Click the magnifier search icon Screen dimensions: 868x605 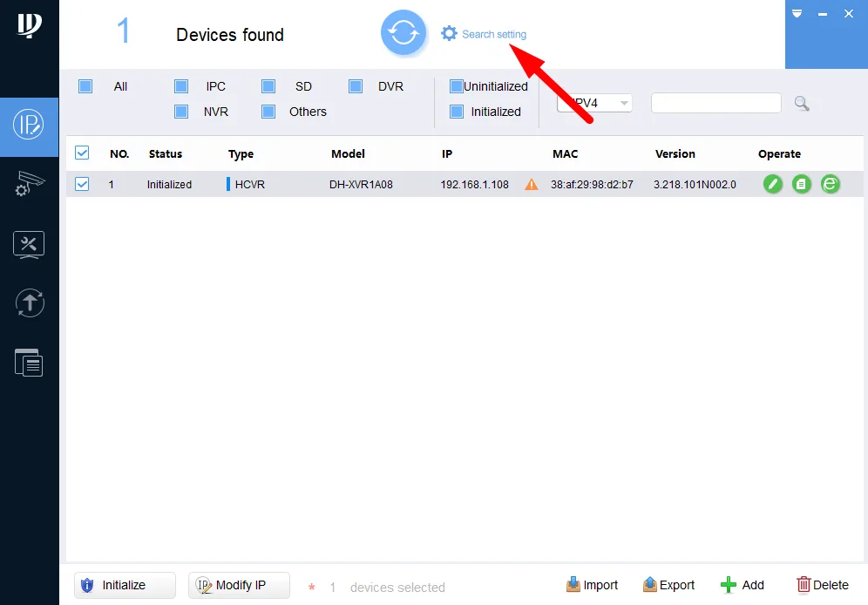pyautogui.click(x=802, y=104)
